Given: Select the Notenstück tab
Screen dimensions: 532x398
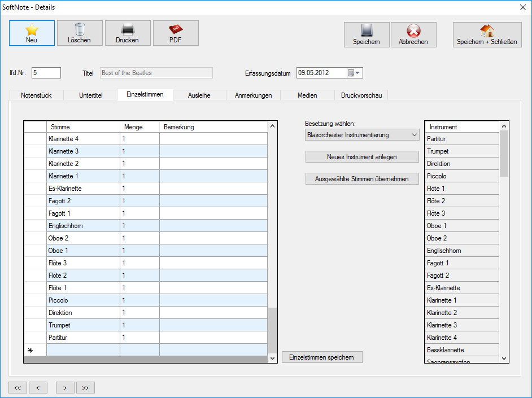Looking at the screenshot, I should pos(36,95).
